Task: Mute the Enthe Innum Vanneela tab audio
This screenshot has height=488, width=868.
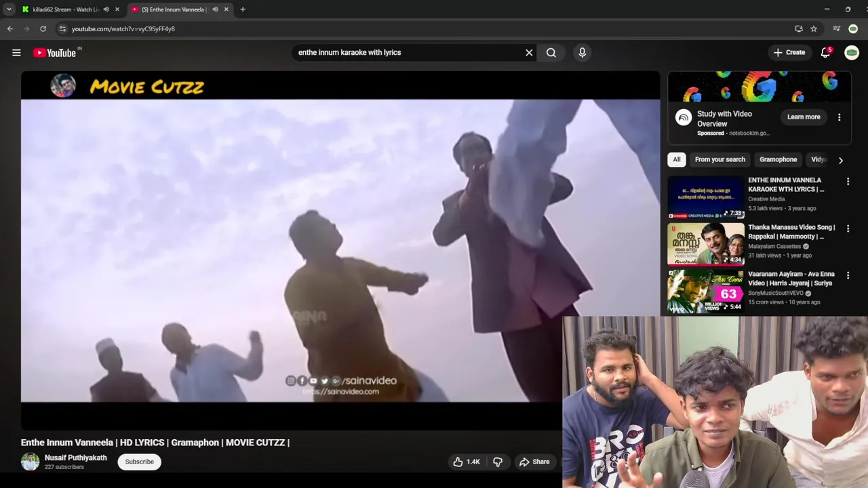Action: [x=215, y=9]
